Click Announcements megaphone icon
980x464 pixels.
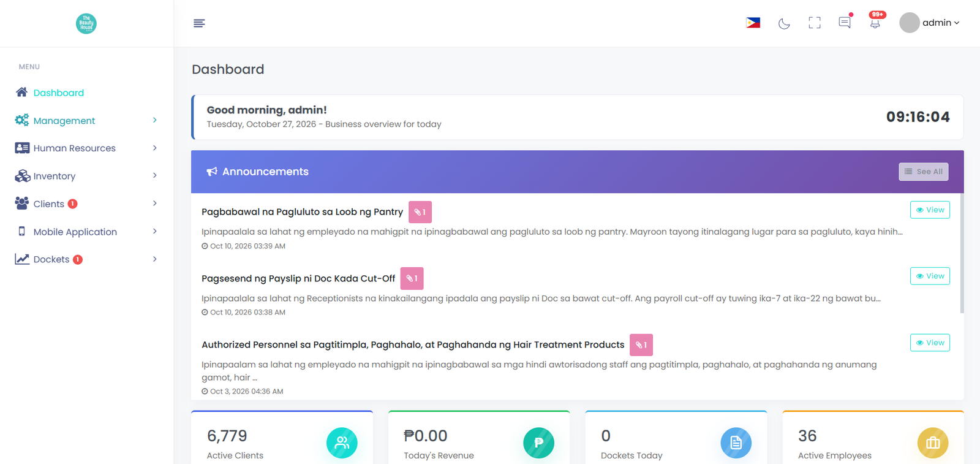click(212, 172)
